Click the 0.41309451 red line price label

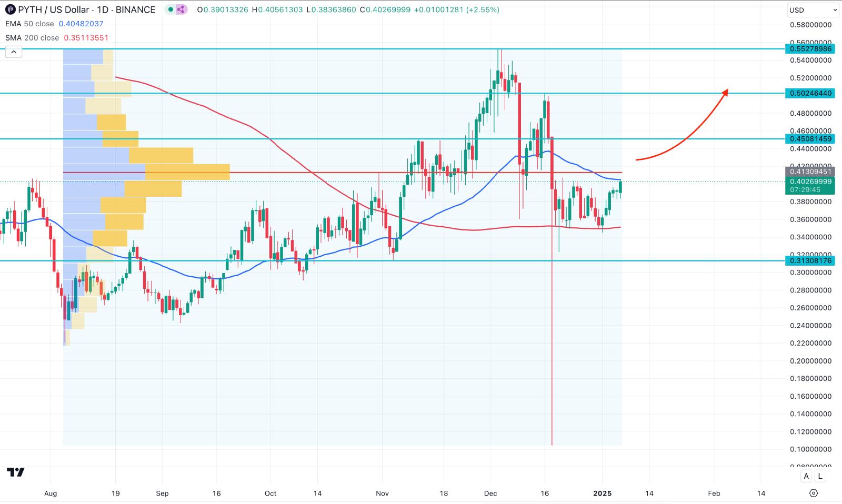[810, 172]
